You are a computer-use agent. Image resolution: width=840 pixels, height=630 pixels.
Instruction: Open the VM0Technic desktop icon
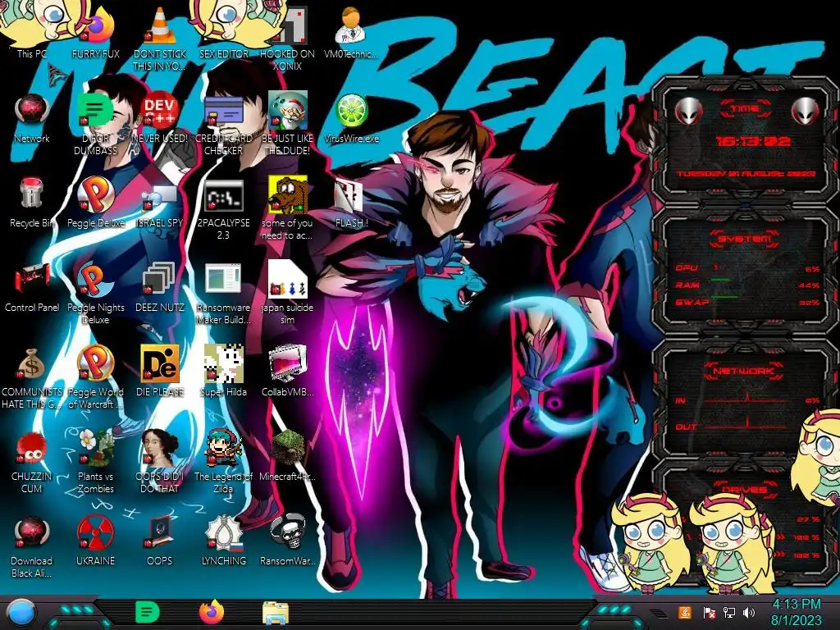351,32
